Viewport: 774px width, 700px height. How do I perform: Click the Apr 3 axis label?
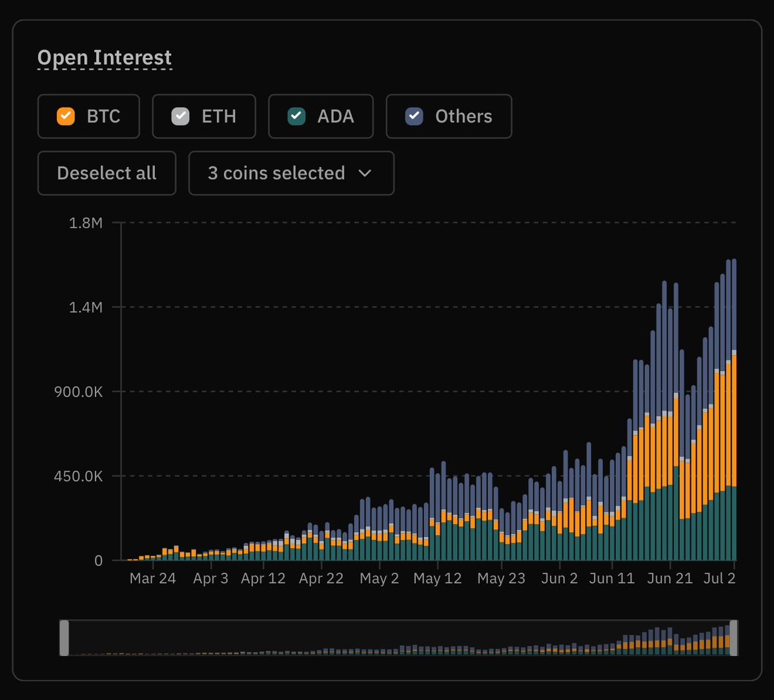[211, 578]
